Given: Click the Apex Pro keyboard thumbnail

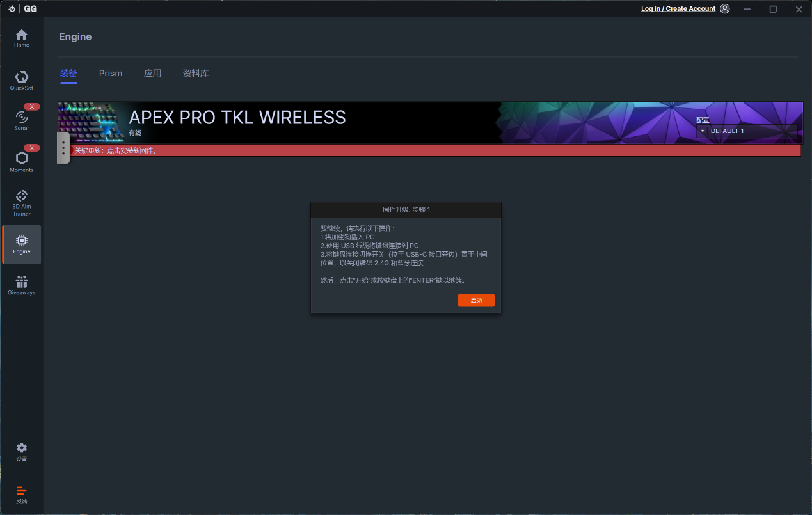Looking at the screenshot, I should [x=91, y=123].
